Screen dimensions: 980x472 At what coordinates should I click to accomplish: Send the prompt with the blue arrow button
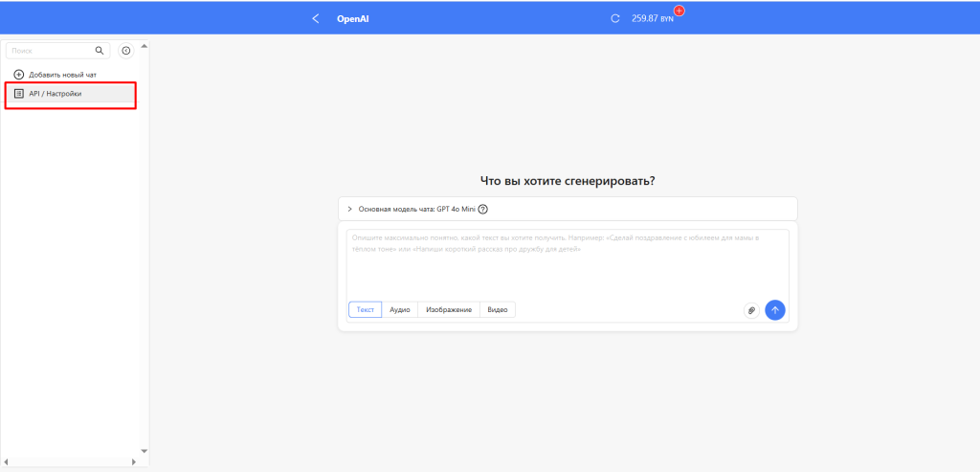tap(775, 310)
